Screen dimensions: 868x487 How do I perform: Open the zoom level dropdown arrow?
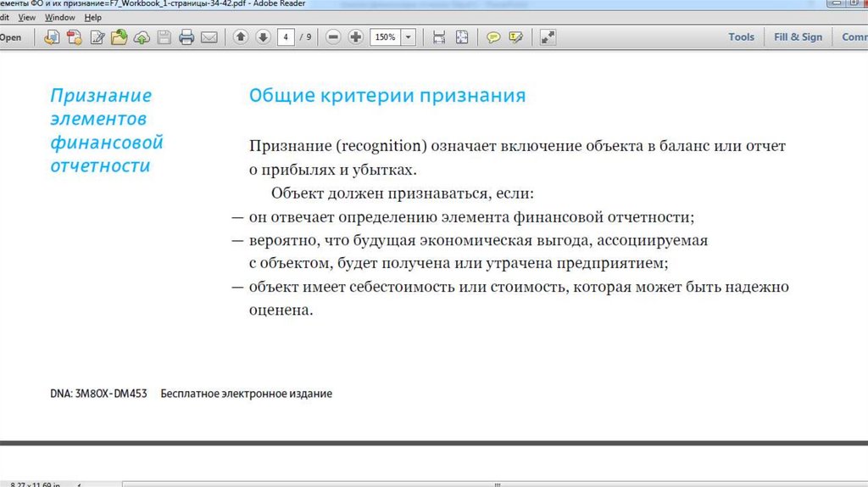(409, 37)
